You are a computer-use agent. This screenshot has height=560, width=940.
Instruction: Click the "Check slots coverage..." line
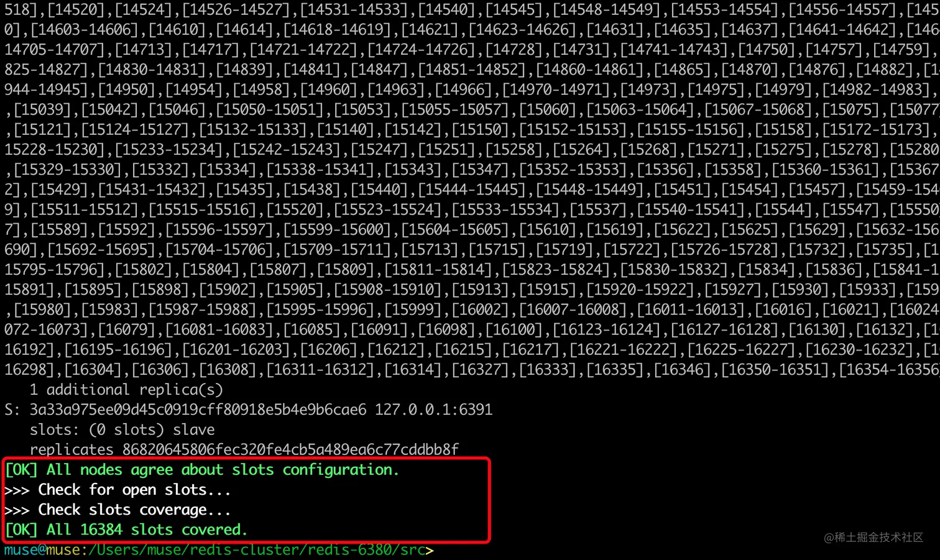(118, 510)
